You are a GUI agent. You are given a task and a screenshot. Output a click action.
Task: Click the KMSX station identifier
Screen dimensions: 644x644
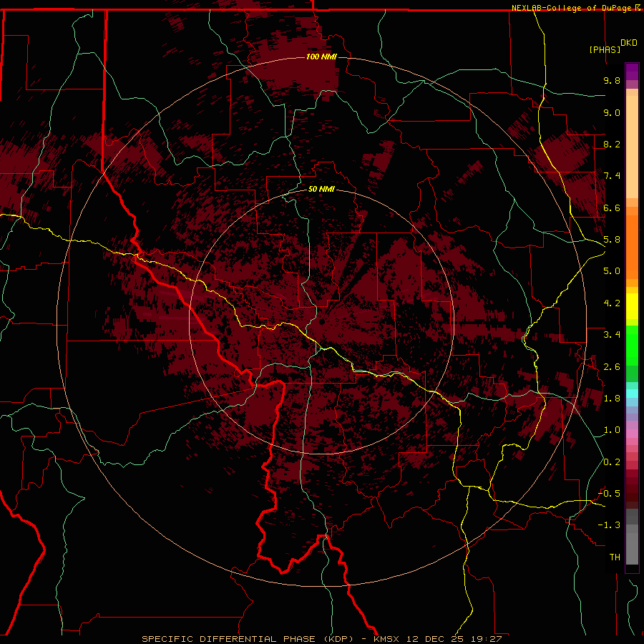pos(386,639)
